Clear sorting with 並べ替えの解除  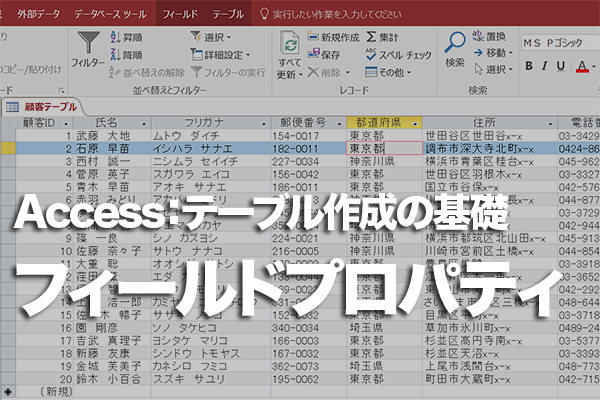pos(147,72)
